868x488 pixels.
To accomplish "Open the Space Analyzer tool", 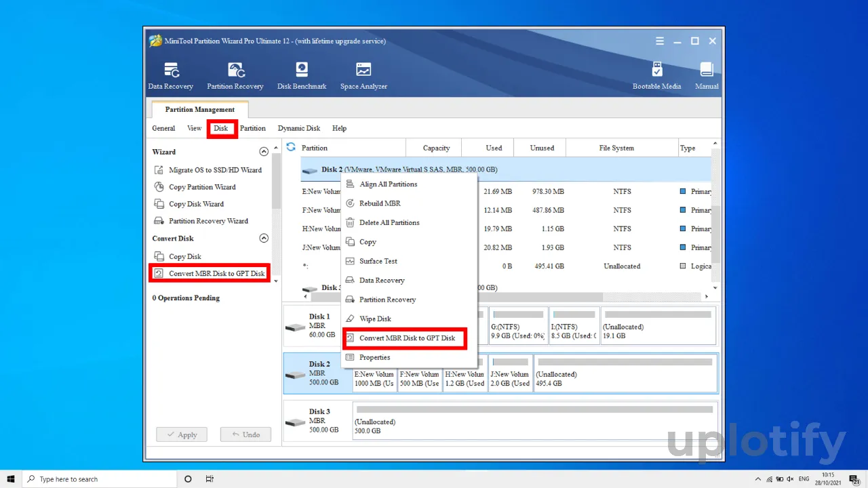I will pos(363,76).
